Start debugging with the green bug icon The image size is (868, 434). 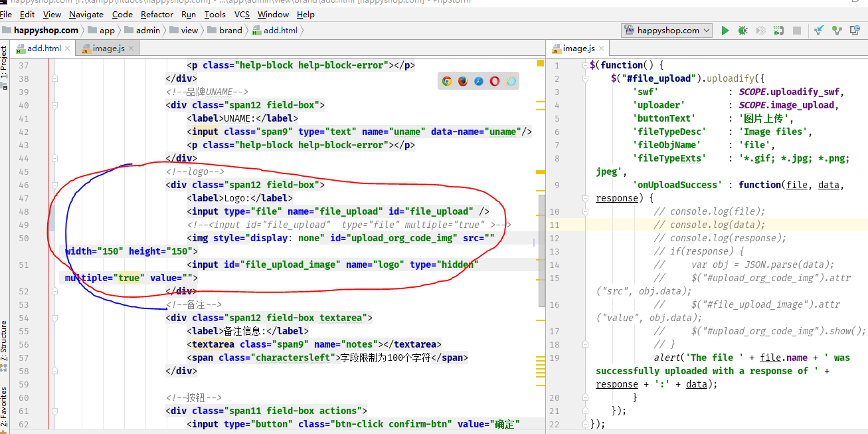click(743, 31)
